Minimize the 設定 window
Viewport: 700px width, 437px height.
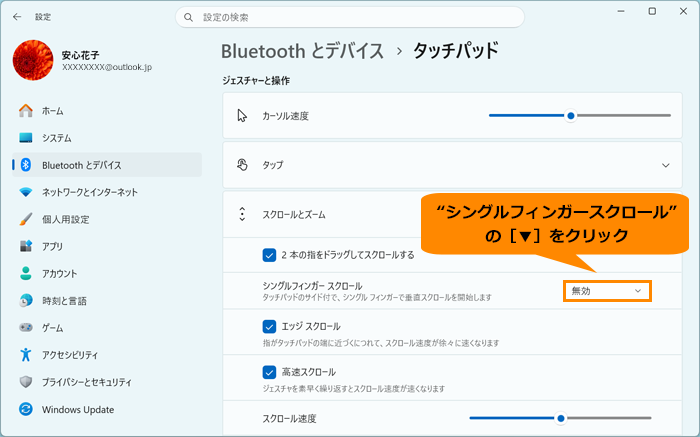pyautogui.click(x=621, y=11)
